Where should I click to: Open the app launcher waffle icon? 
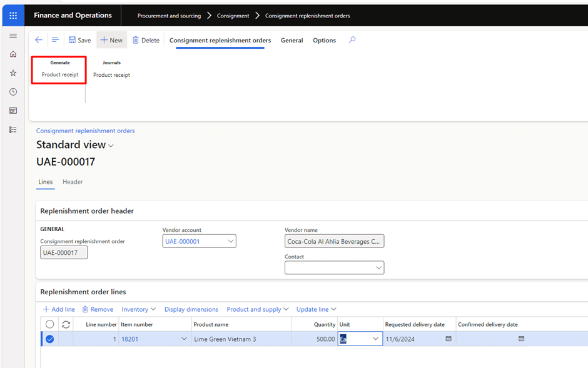click(x=13, y=16)
